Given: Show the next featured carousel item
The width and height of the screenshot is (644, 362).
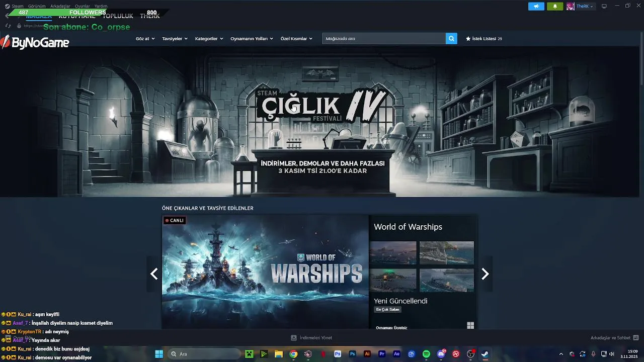Looking at the screenshot, I should click(485, 274).
